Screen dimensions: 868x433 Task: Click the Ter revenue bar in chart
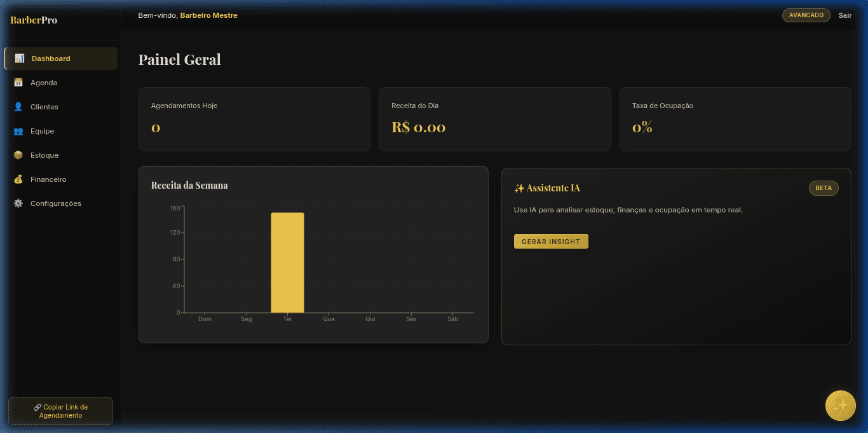point(287,263)
